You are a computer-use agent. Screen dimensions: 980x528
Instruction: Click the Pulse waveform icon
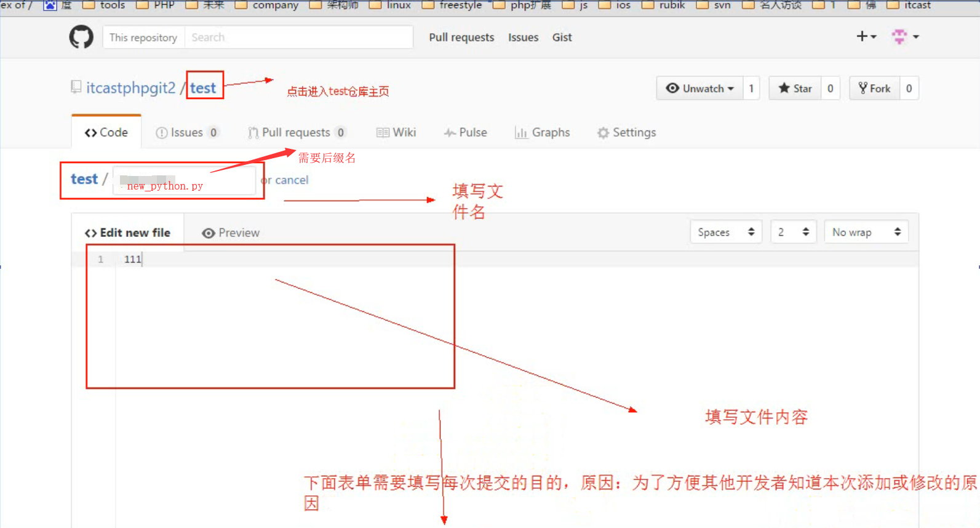coord(450,133)
